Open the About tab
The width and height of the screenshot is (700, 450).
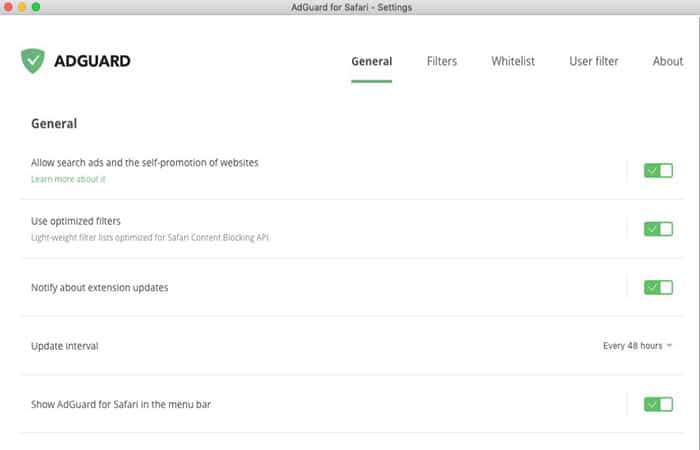pos(668,61)
